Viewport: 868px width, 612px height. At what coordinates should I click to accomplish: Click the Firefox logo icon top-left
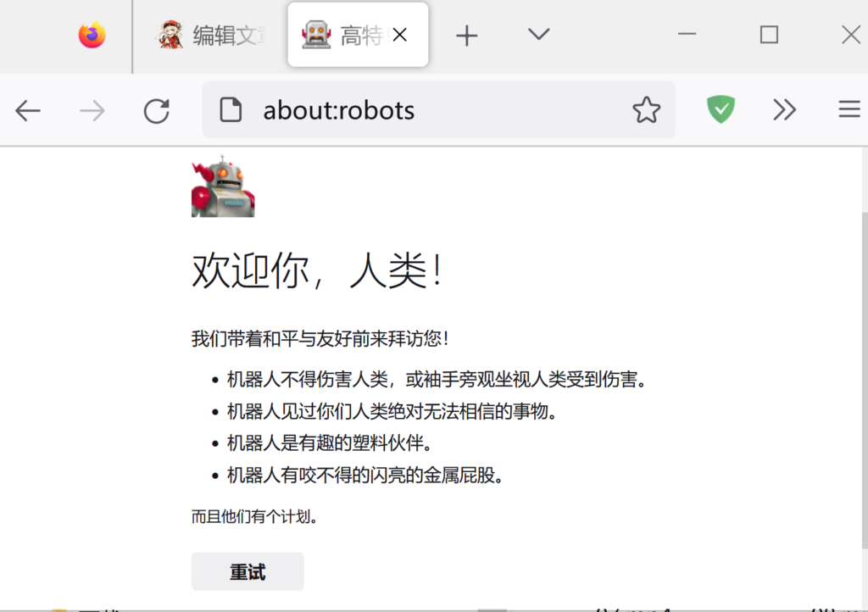point(91,35)
